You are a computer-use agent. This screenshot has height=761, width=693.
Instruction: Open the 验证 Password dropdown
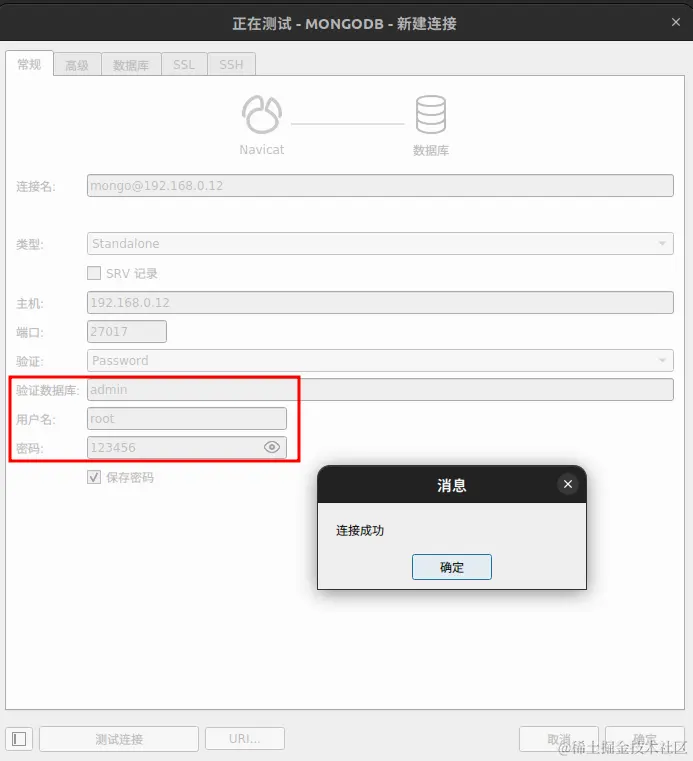click(x=380, y=361)
